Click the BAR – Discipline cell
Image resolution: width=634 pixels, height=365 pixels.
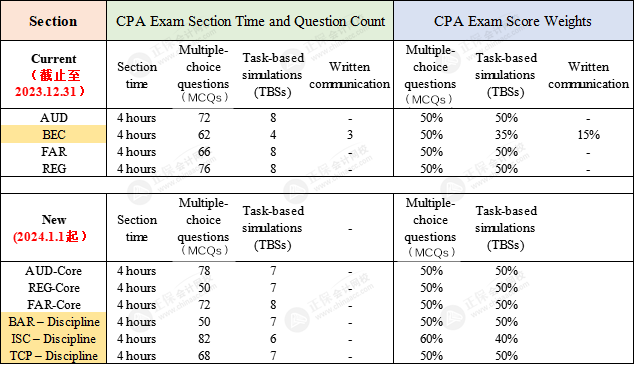click(x=53, y=322)
